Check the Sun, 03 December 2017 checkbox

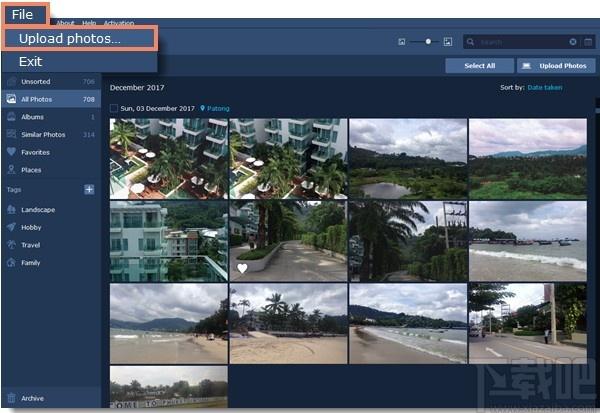(114, 108)
